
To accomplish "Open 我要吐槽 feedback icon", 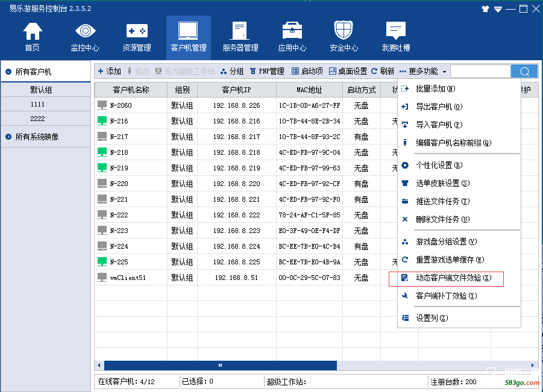I will pos(396,37).
